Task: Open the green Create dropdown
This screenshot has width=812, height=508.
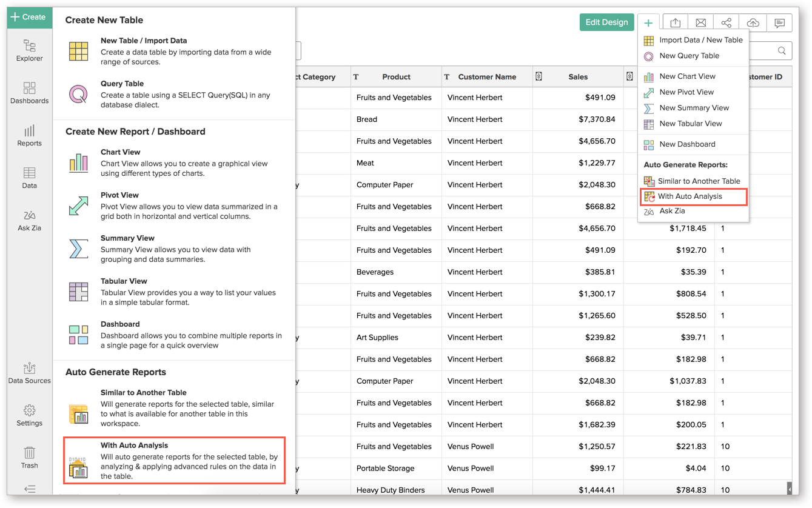Action: 29,18
